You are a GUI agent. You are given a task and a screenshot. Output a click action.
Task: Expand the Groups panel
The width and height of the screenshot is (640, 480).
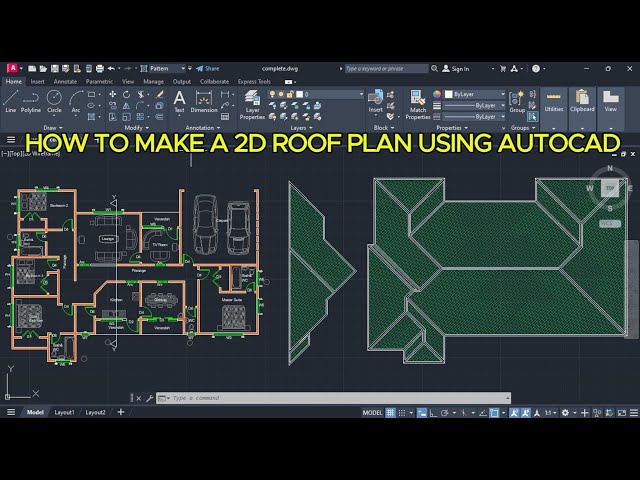(x=523, y=128)
